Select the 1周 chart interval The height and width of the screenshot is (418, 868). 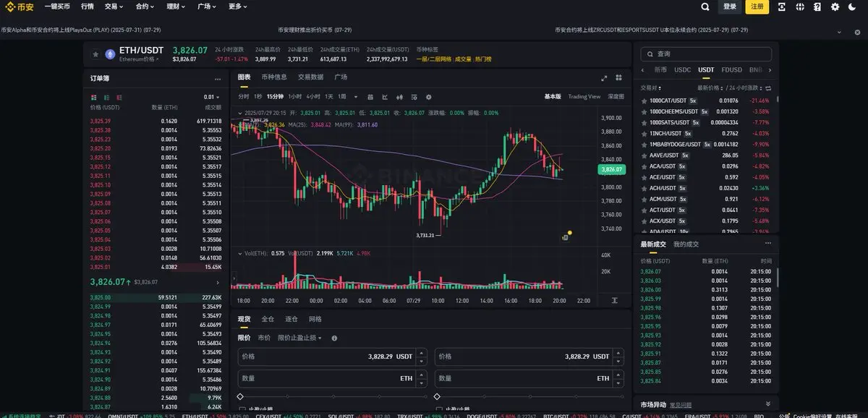coord(342,96)
